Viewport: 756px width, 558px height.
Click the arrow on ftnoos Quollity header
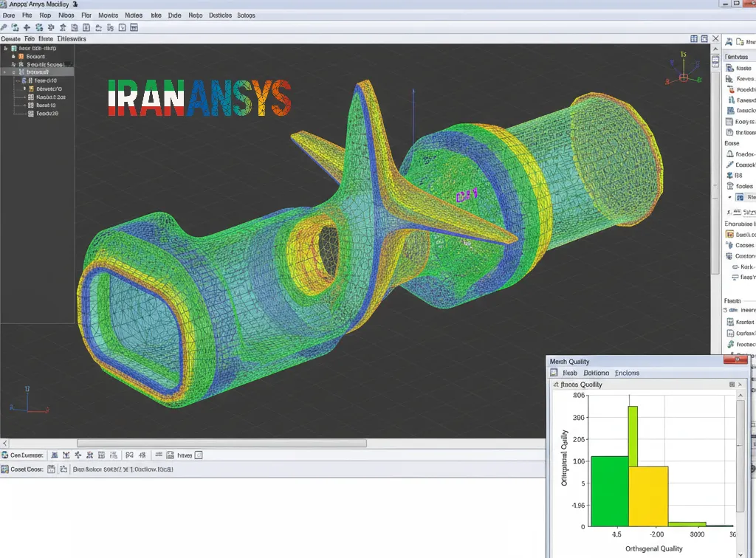[740, 384]
